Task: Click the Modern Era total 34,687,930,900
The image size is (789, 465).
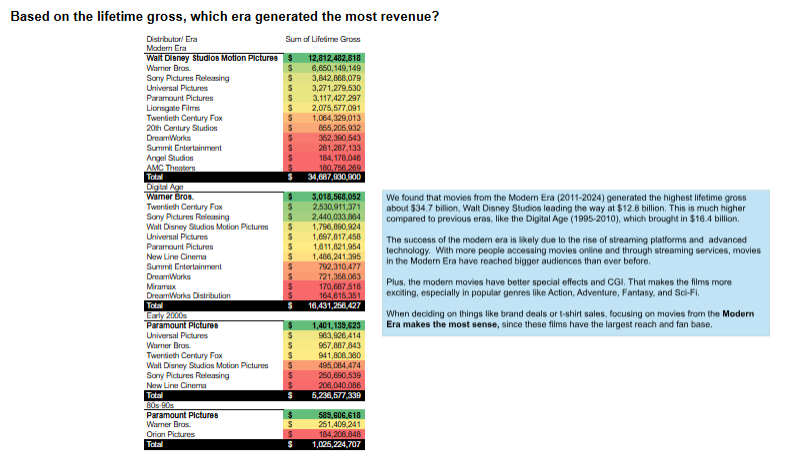Action: (334, 177)
